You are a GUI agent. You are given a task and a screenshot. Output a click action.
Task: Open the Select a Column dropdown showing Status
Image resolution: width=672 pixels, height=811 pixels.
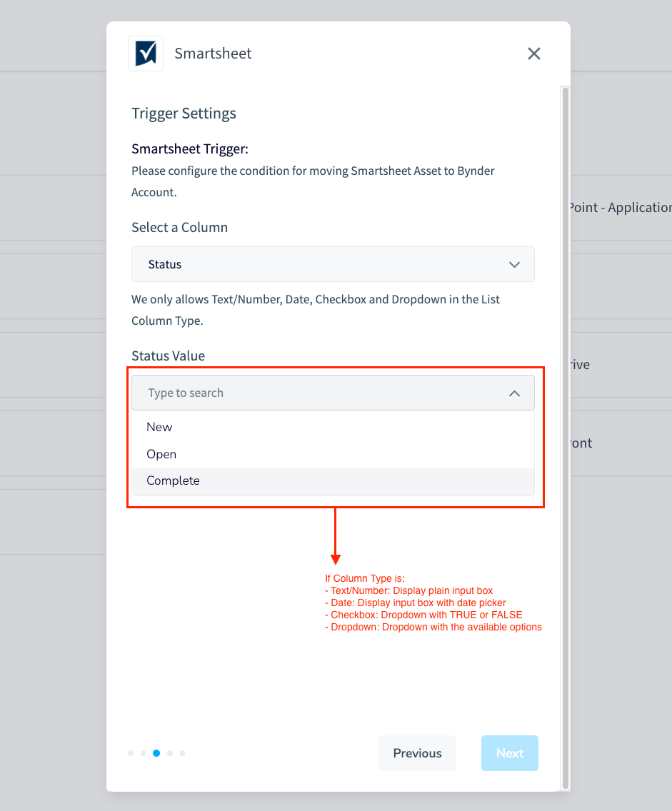click(333, 264)
